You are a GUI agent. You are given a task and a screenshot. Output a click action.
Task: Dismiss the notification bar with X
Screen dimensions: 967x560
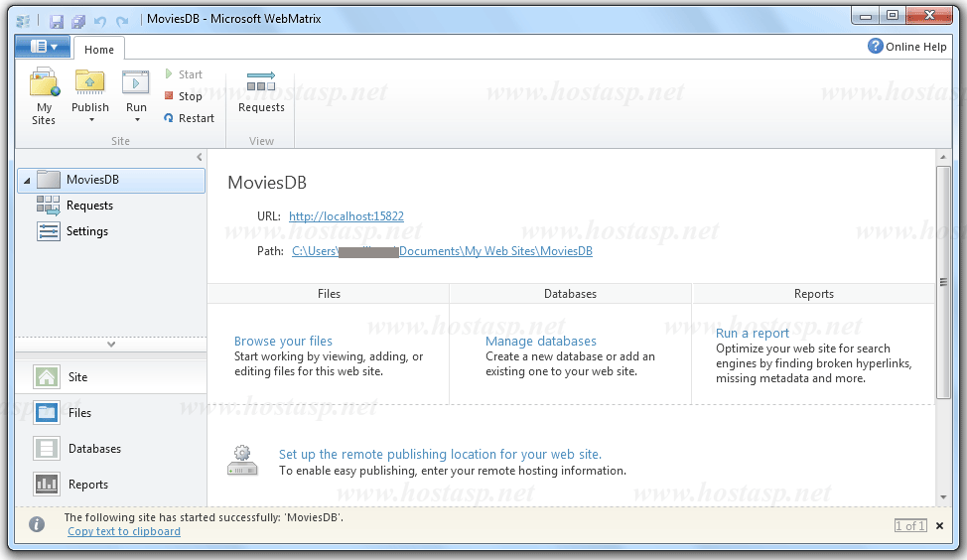(x=940, y=525)
